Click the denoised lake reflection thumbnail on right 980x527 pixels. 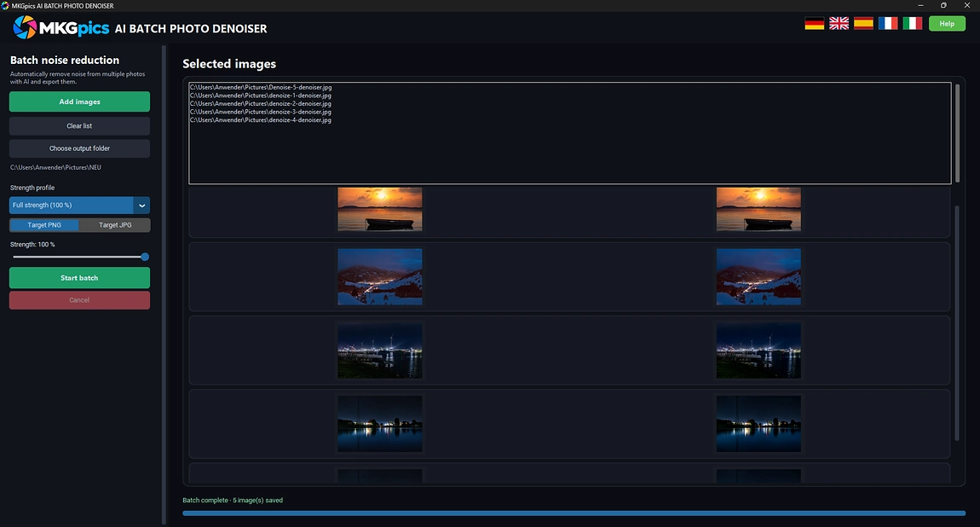click(x=758, y=424)
